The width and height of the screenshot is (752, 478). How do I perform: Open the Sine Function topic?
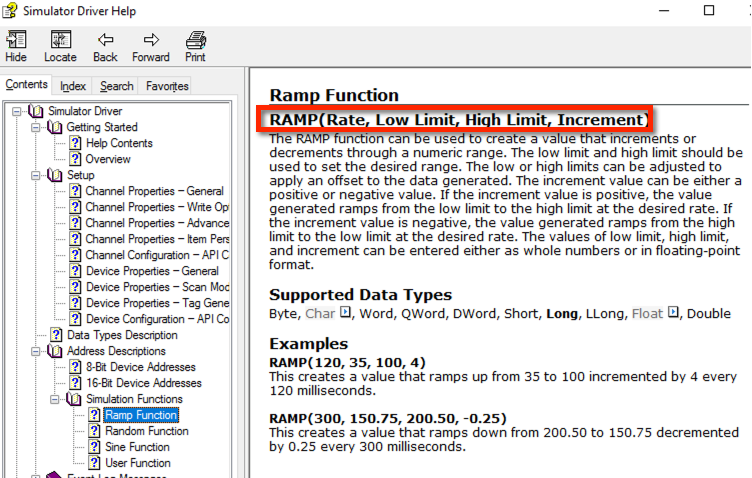click(x=137, y=447)
